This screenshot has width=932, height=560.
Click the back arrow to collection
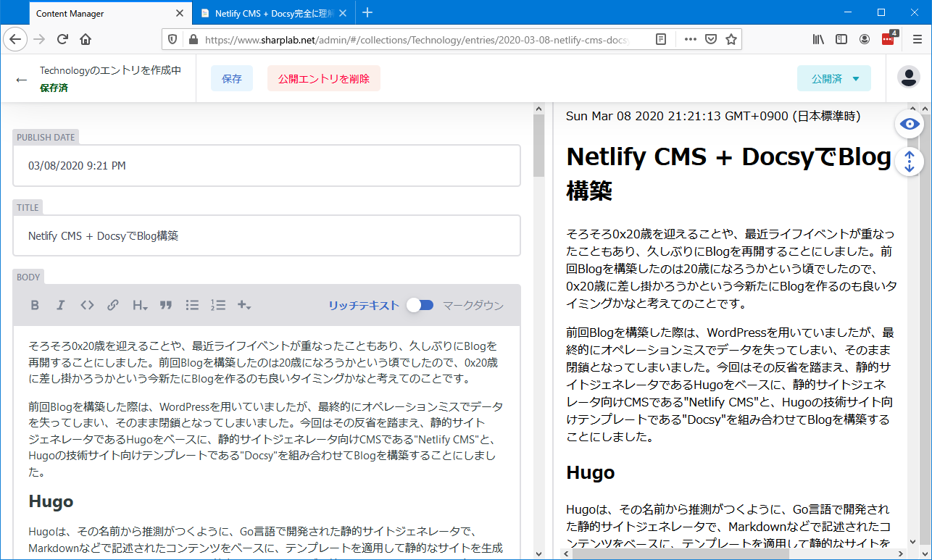22,79
